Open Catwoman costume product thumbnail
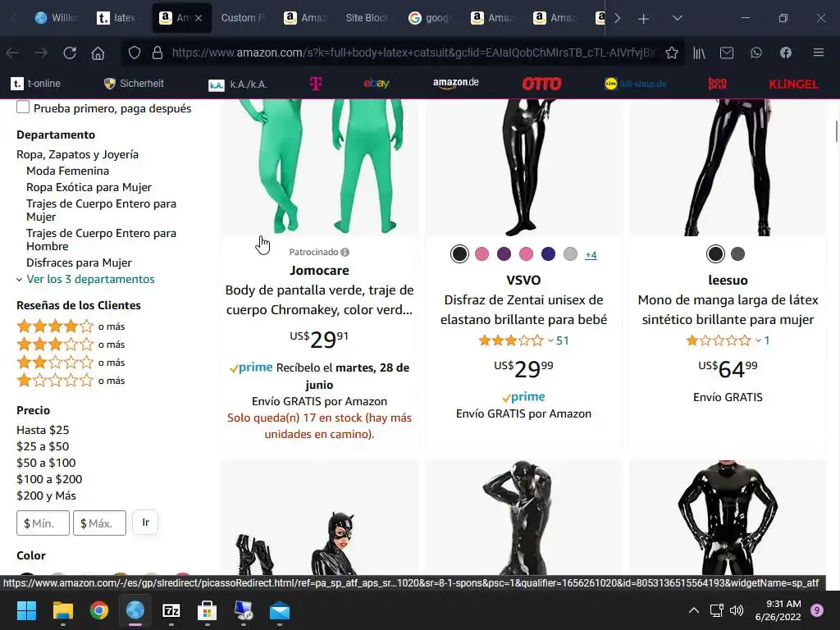The image size is (840, 630). tap(319, 518)
